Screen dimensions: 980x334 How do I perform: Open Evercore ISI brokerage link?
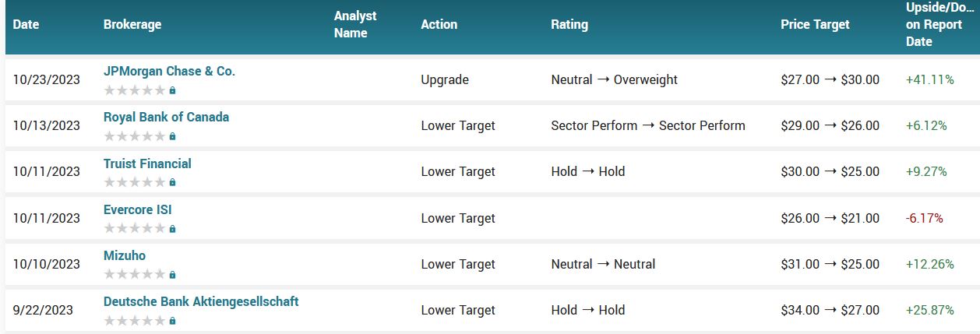pos(138,209)
